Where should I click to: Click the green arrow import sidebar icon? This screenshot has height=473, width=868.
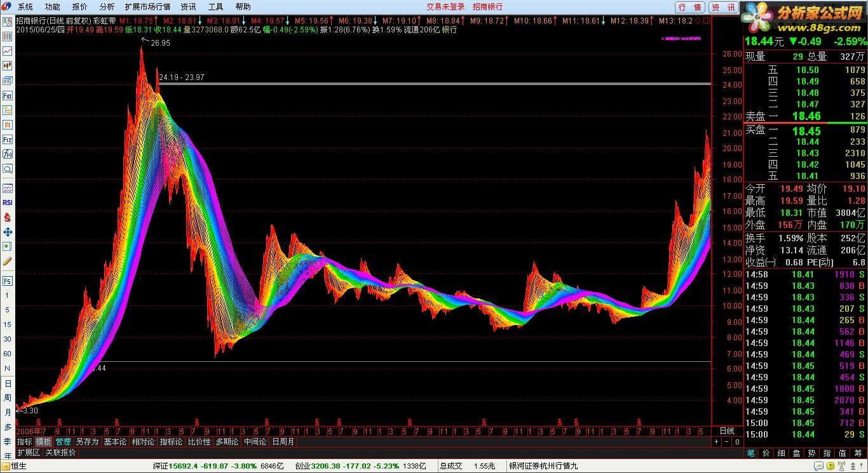tap(8, 246)
